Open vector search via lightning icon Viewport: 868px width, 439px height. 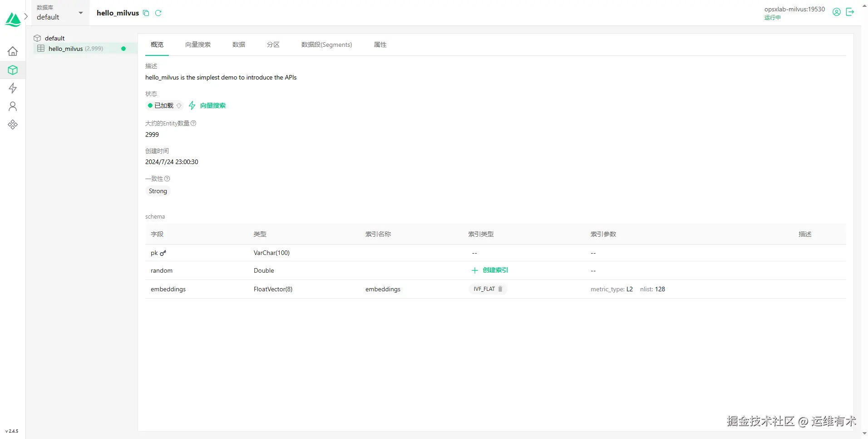(13, 88)
